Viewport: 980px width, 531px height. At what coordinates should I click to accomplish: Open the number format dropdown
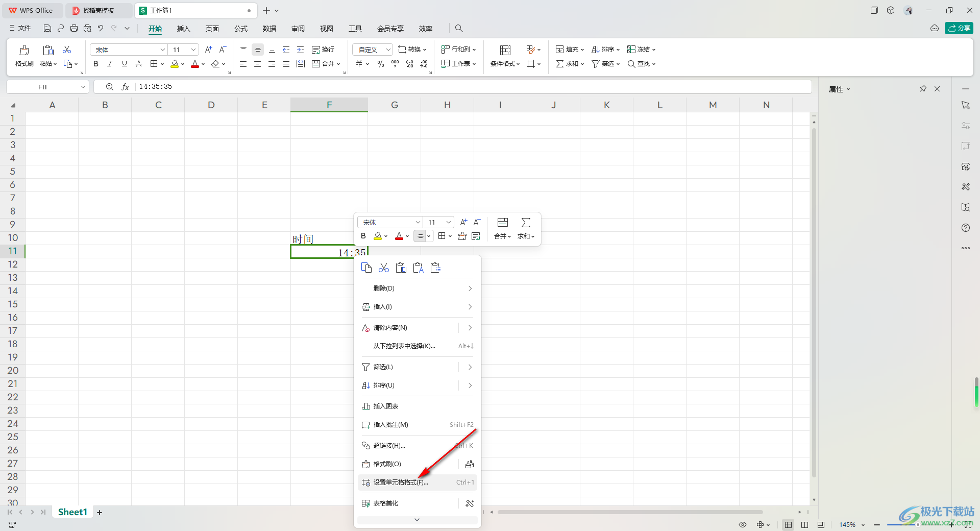[388, 50]
